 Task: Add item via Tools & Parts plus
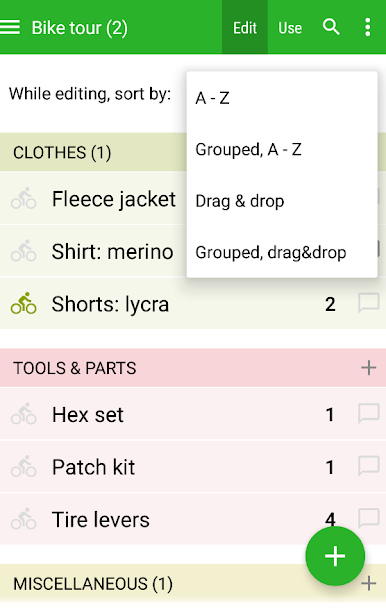(369, 368)
